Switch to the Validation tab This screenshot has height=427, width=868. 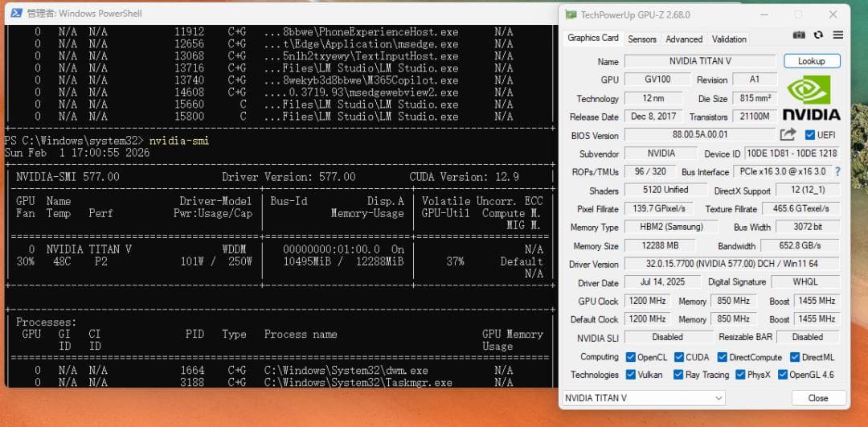(728, 39)
